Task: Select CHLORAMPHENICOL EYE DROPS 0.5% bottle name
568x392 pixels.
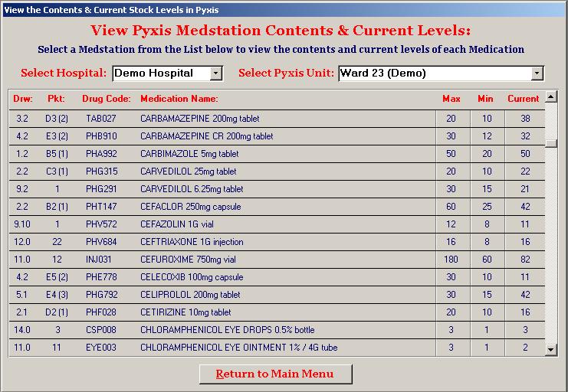Action: coord(228,330)
